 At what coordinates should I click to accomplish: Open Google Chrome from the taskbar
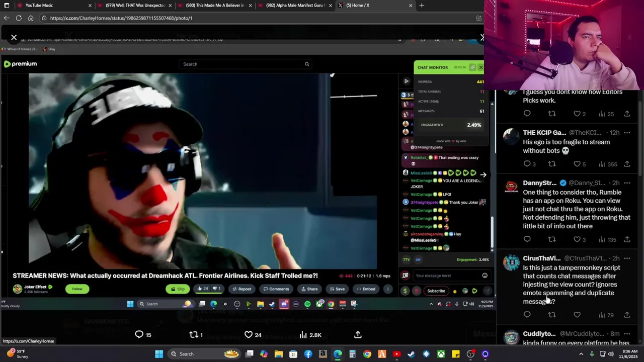tap(367, 354)
